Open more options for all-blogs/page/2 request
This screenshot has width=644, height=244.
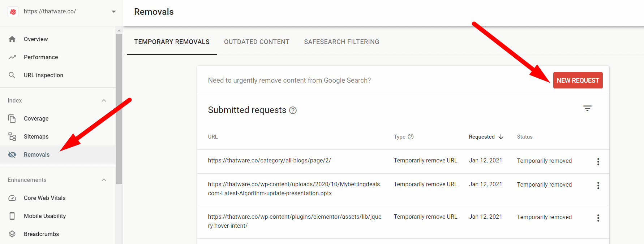[x=598, y=161]
